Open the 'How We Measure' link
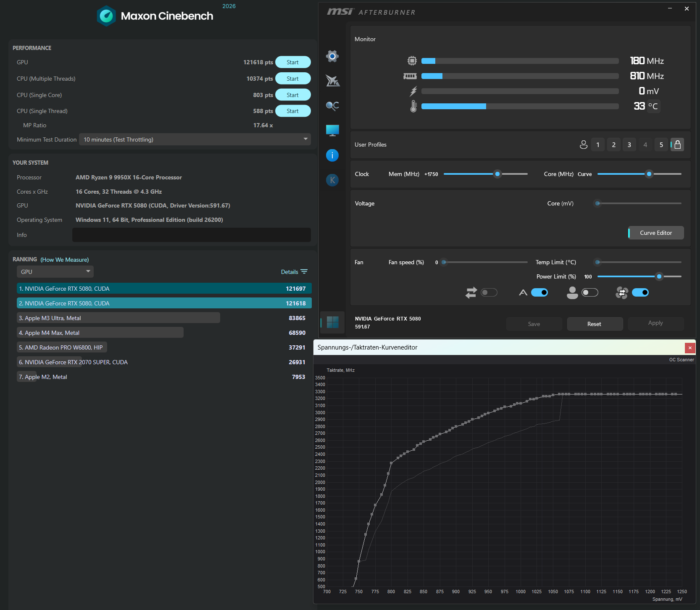Screen dimensions: 700x610 click(x=65, y=260)
